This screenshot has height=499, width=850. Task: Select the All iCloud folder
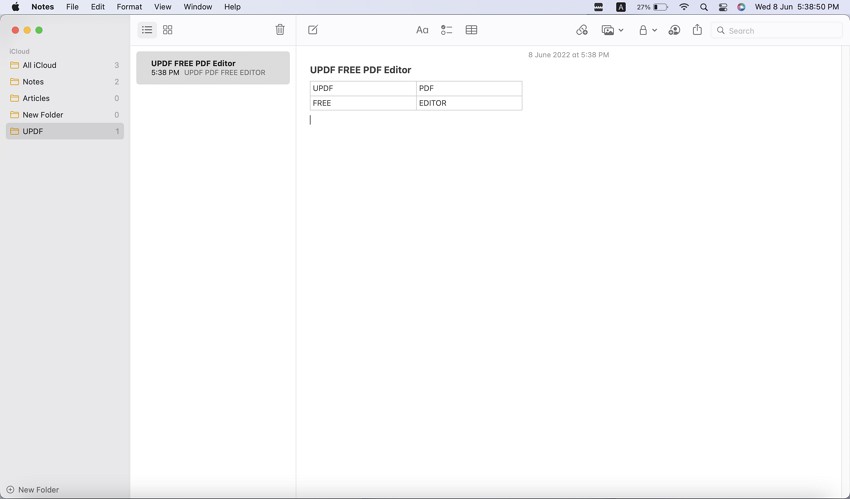coord(65,65)
